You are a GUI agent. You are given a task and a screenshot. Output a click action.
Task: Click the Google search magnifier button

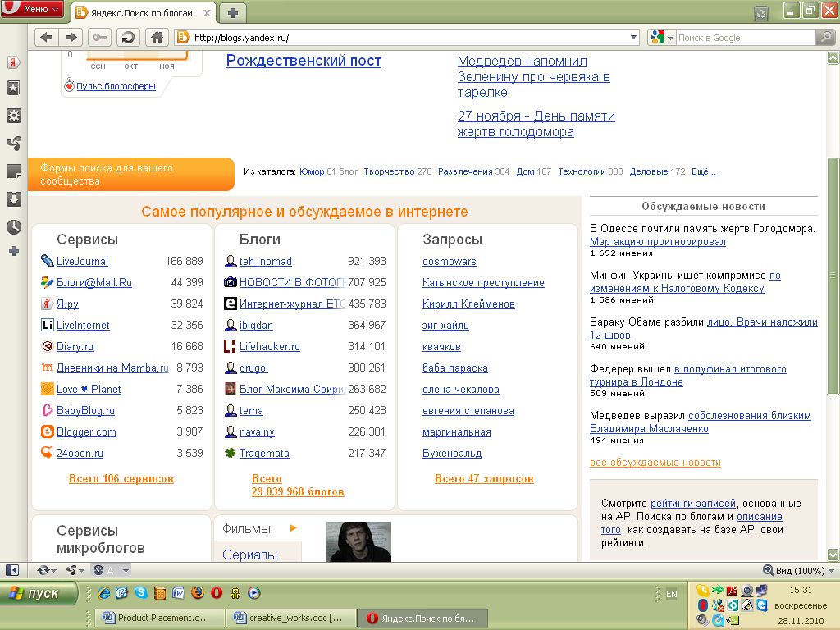(825, 38)
